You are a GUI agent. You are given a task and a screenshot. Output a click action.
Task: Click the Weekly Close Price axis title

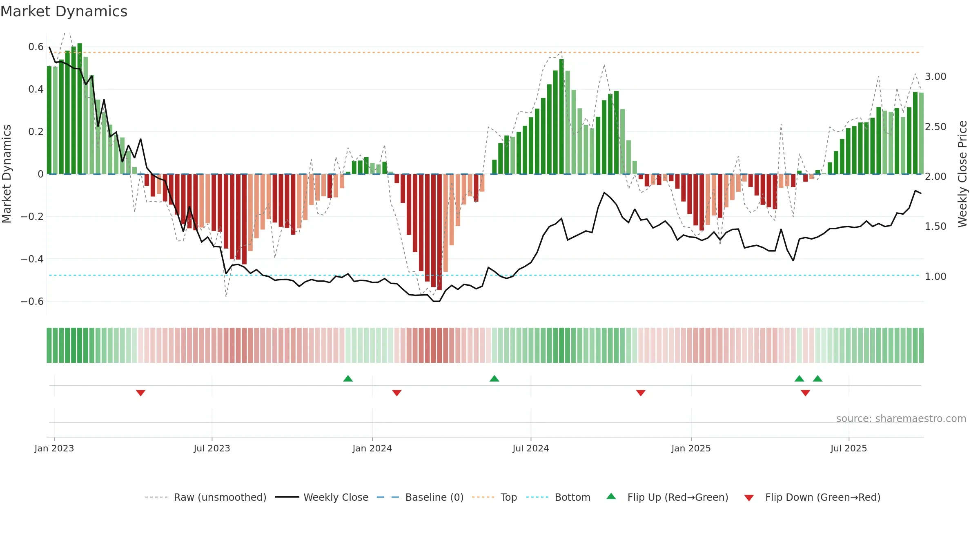(x=962, y=174)
